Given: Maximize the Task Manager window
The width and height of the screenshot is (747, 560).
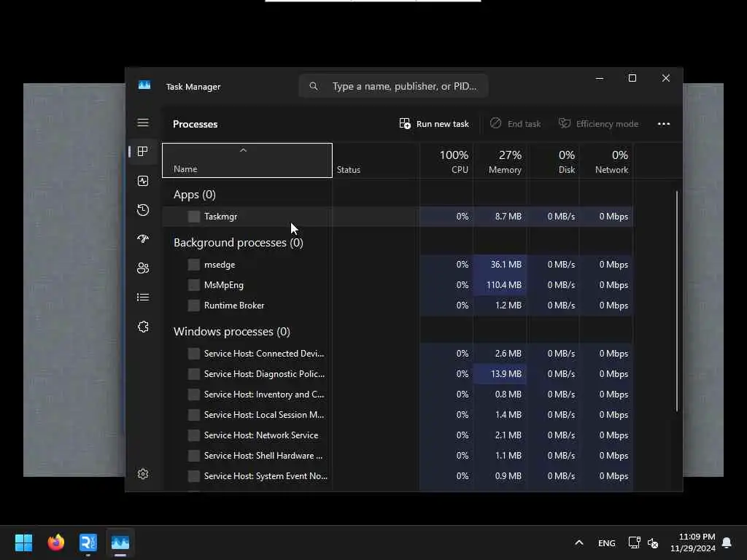Looking at the screenshot, I should pos(632,78).
